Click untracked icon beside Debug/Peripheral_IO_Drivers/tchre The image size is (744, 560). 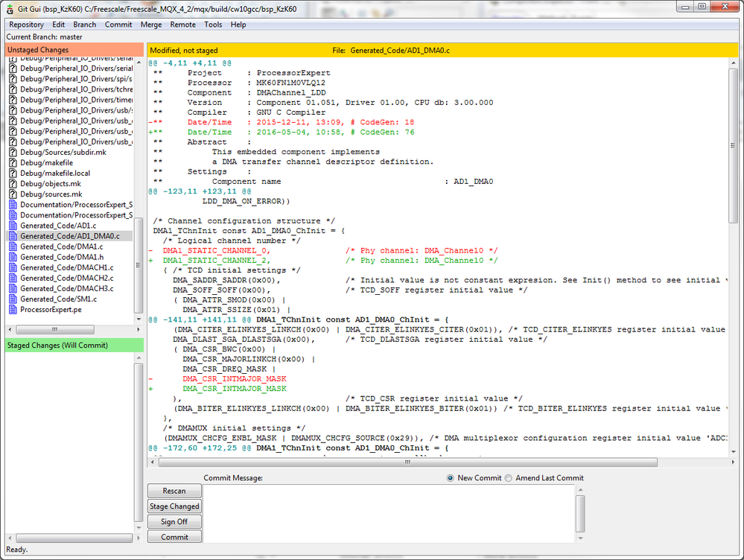pos(13,89)
